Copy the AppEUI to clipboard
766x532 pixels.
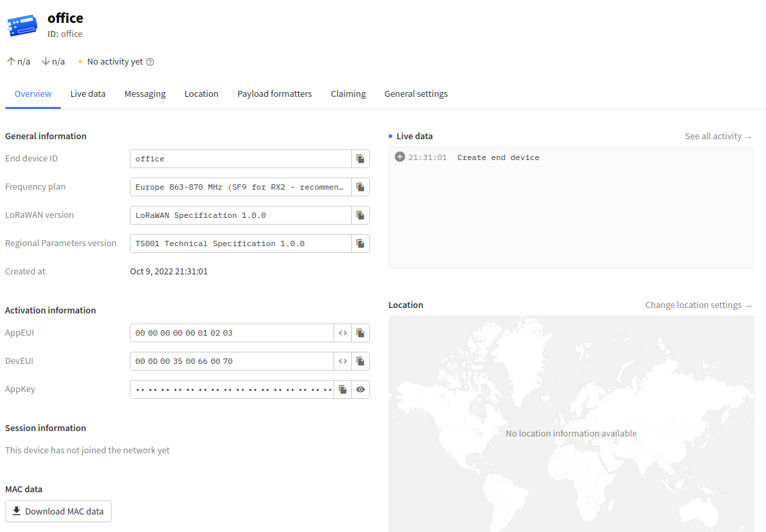(x=360, y=333)
